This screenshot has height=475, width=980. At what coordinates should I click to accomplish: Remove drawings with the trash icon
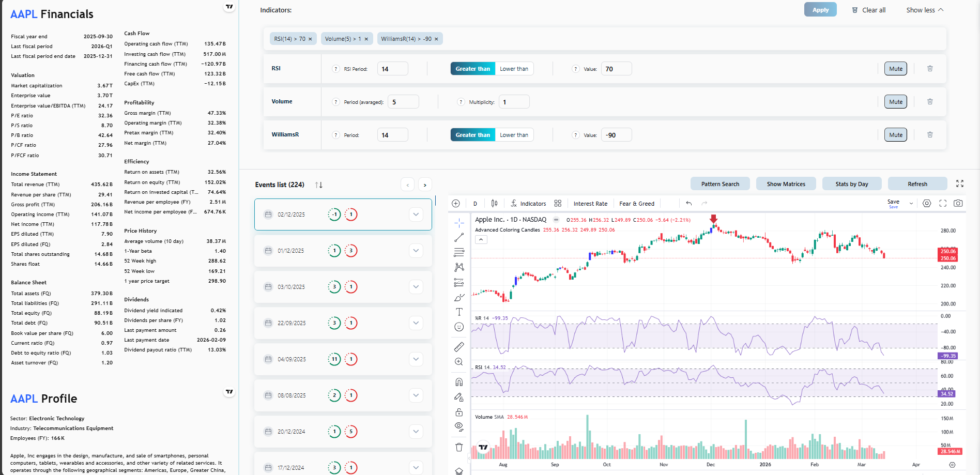click(459, 447)
